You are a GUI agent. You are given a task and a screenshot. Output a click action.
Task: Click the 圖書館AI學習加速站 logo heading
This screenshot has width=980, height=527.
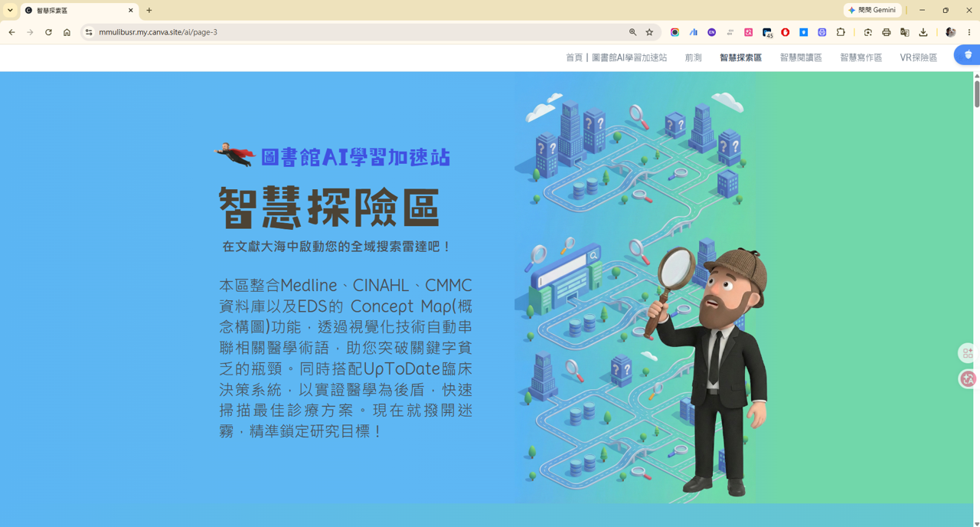tap(355, 157)
